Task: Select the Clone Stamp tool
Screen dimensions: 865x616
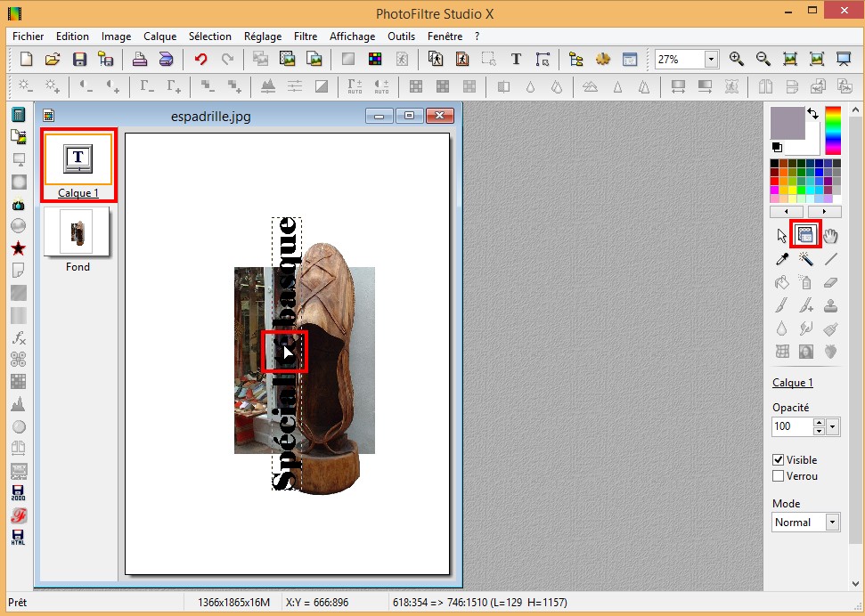Action: (830, 305)
